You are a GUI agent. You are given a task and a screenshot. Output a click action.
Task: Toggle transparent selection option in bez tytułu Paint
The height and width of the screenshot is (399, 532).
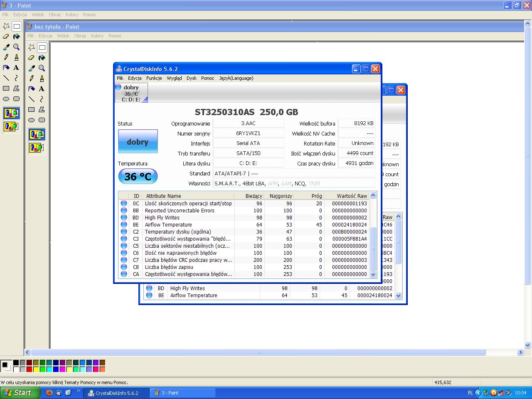coord(37,148)
